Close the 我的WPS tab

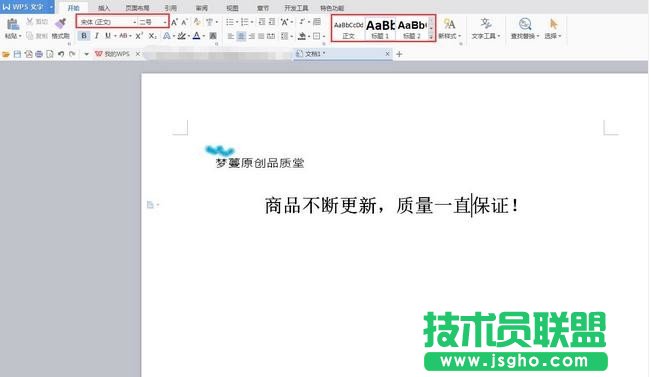click(x=138, y=54)
